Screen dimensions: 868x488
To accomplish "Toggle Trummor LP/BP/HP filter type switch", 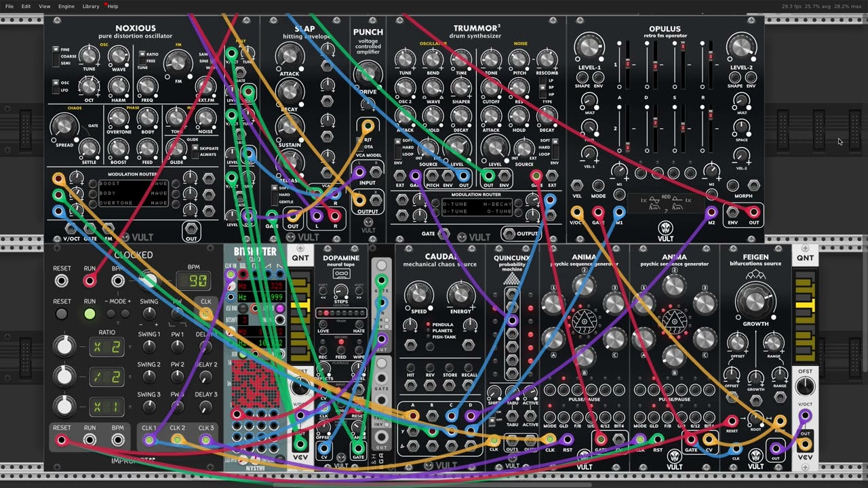I will point(542,88).
